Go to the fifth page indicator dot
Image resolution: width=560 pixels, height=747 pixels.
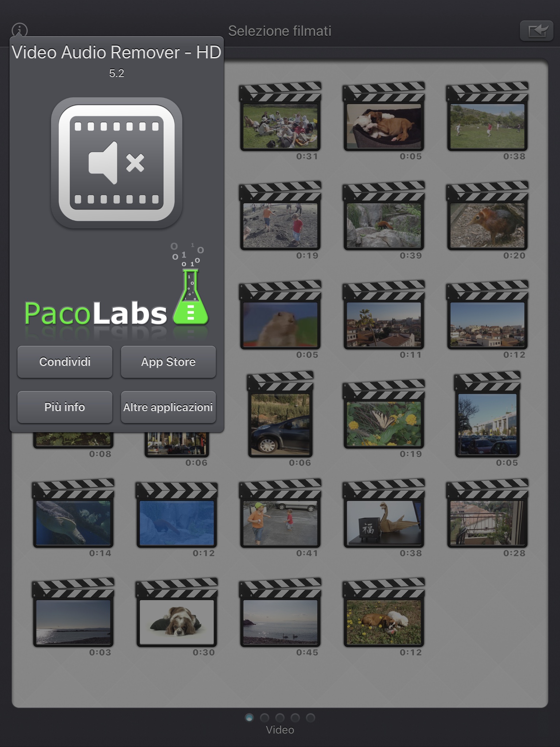pyautogui.click(x=311, y=718)
